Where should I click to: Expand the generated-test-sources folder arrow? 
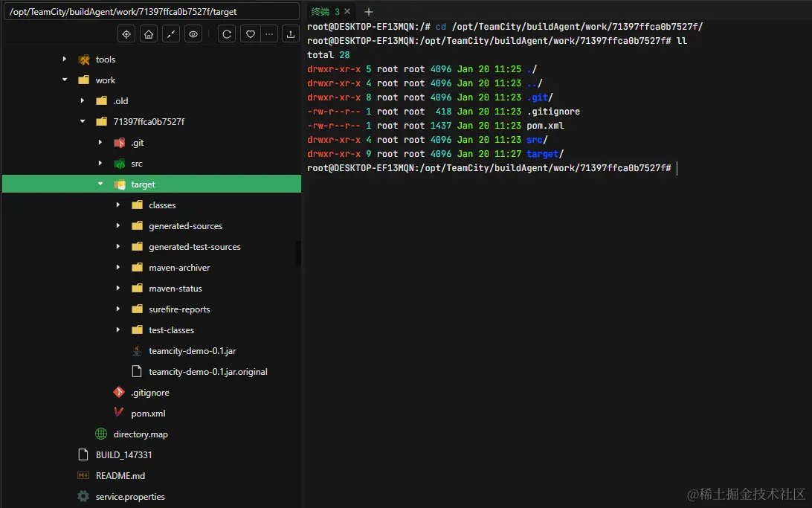(x=117, y=246)
